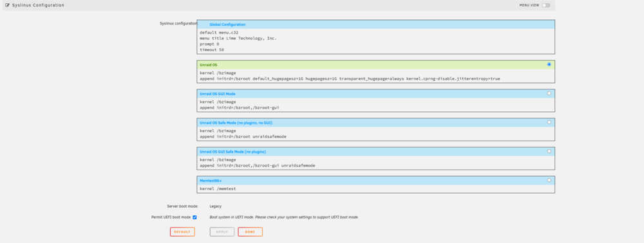Edit the Unraid OS GUI Mode config text

376,105
